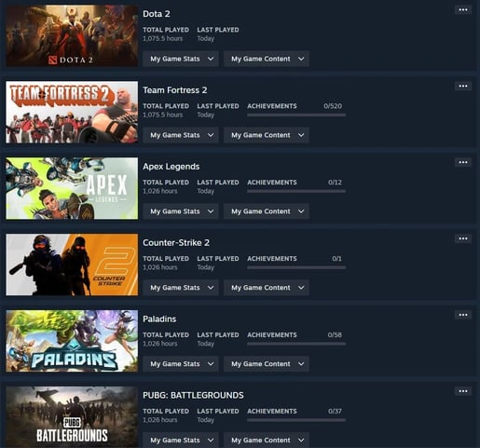Open the three-dot menu for Dota 2
Viewport: 480px width, 448px height.
[x=463, y=10]
